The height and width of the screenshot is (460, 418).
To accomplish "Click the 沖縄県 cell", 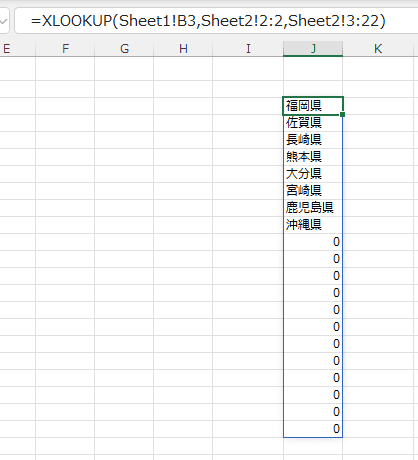I will (x=313, y=225).
